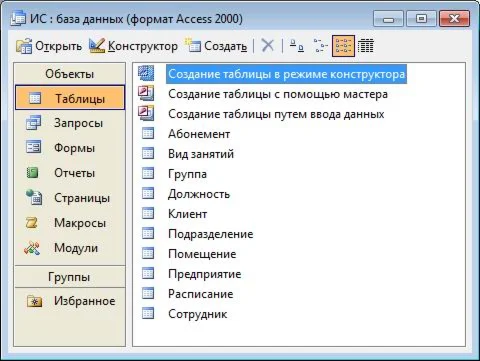The image size is (480, 361).
Task: Maximize the ИС database window
Action: (421, 19)
